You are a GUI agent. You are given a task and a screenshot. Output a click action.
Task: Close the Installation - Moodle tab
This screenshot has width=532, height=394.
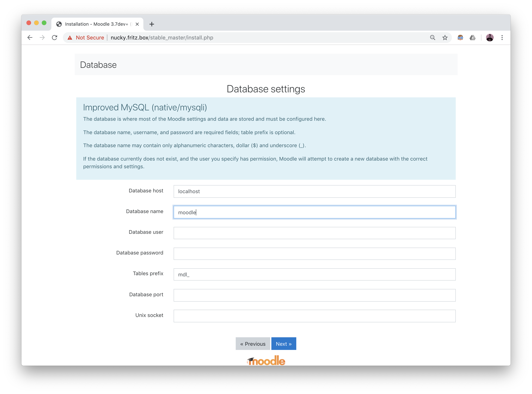[x=137, y=24]
